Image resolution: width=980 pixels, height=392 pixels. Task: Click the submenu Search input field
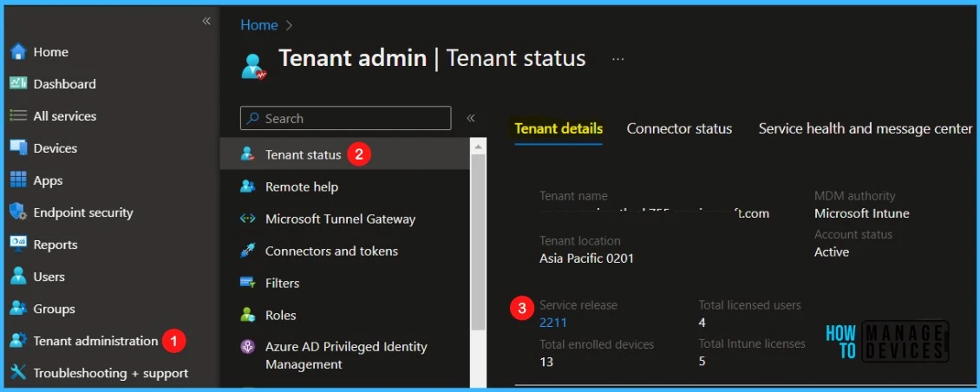(x=346, y=118)
